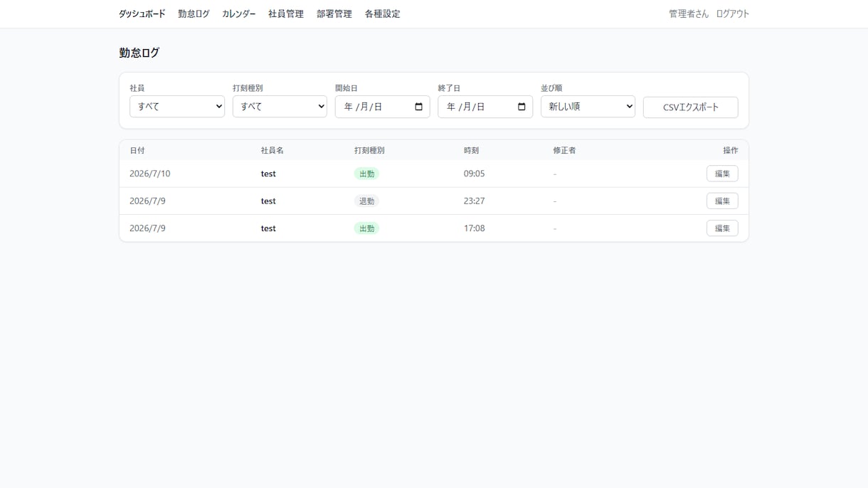Click the 出勤 badge in the 09:05 row
The height and width of the screenshot is (488, 868).
[367, 174]
